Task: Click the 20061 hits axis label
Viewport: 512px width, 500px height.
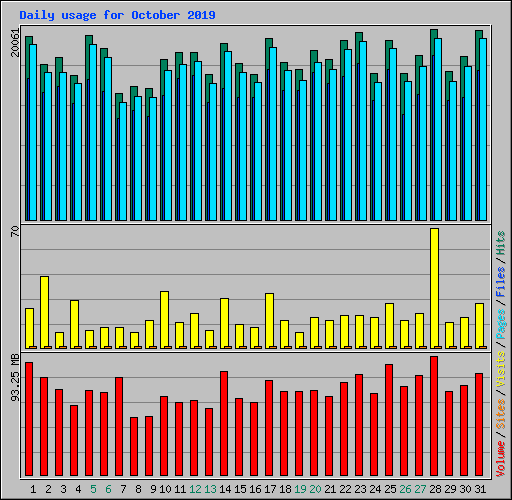Action: click(15, 43)
